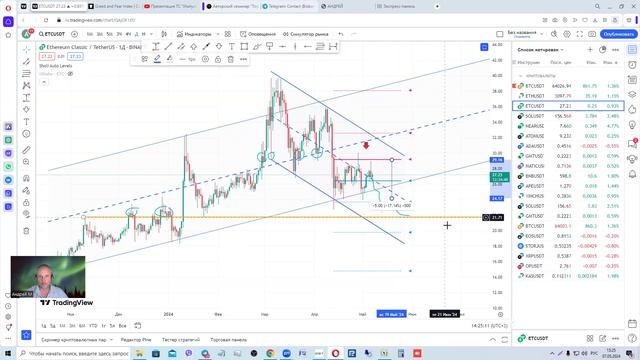Select the YTD date range
Image resolution: width=640 pixels, height=360 pixels.
click(93, 326)
